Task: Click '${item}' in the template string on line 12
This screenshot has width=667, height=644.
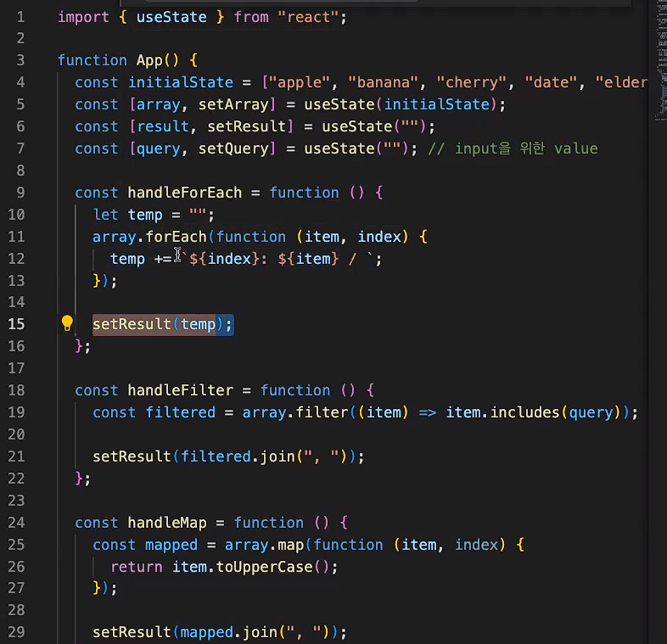Action: point(308,259)
